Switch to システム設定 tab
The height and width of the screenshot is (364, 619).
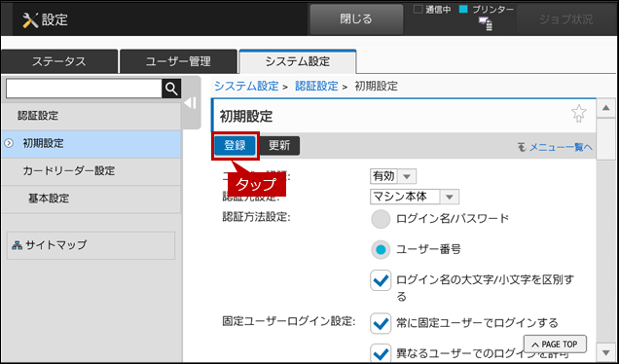click(298, 61)
